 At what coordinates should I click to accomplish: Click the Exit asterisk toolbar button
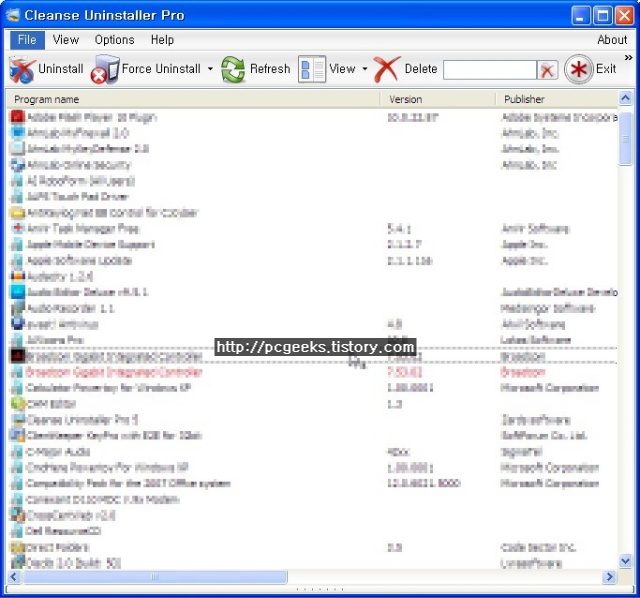click(590, 69)
